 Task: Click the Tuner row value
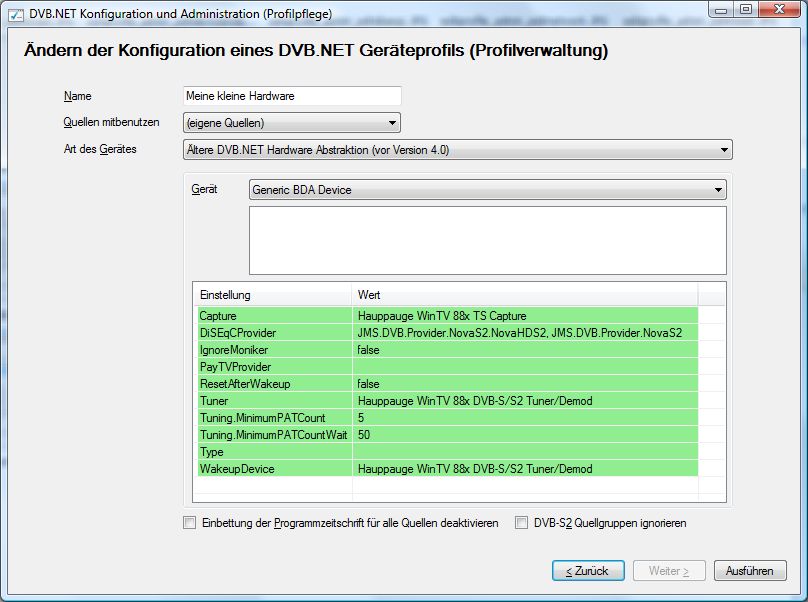tap(475, 401)
